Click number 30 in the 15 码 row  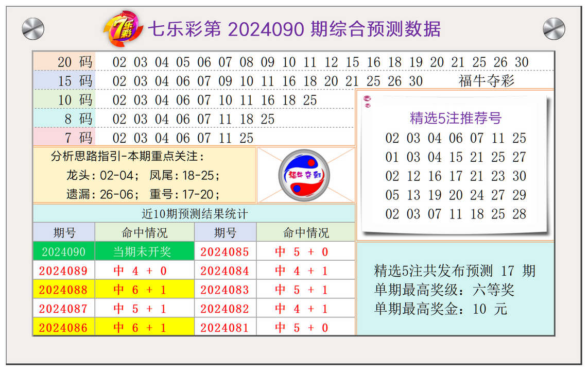point(416,81)
